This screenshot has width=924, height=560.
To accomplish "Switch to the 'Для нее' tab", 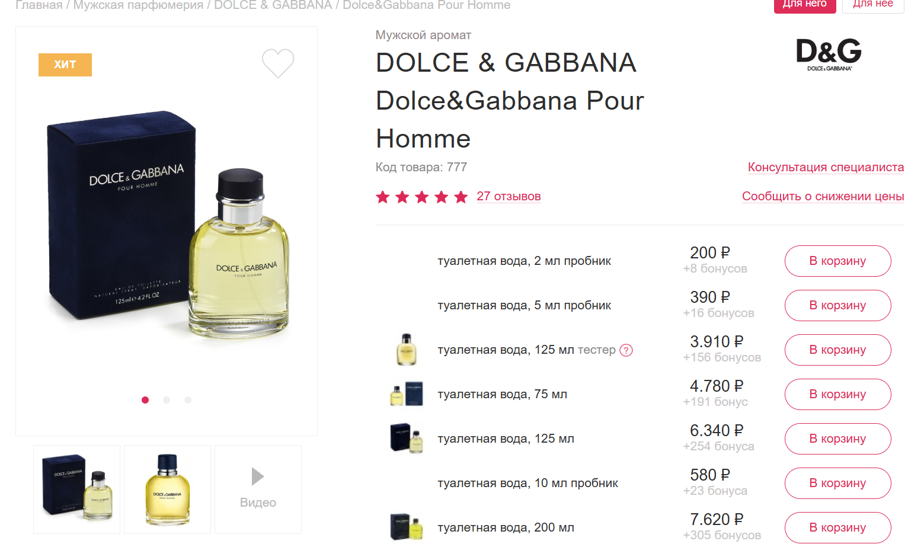I will coord(872,5).
